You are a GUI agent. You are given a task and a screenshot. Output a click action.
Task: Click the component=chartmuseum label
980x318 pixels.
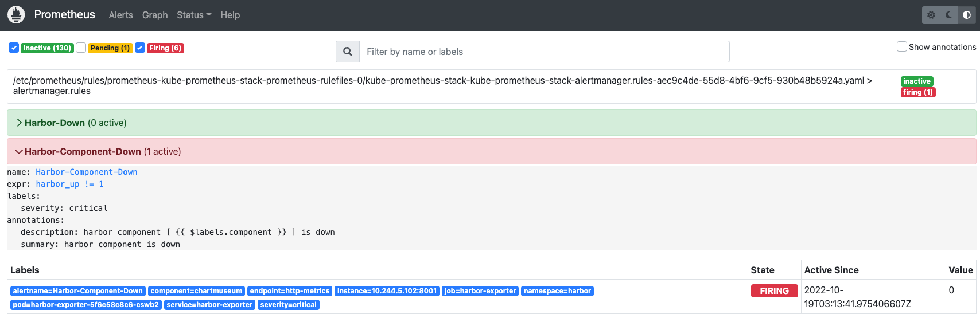pos(196,291)
